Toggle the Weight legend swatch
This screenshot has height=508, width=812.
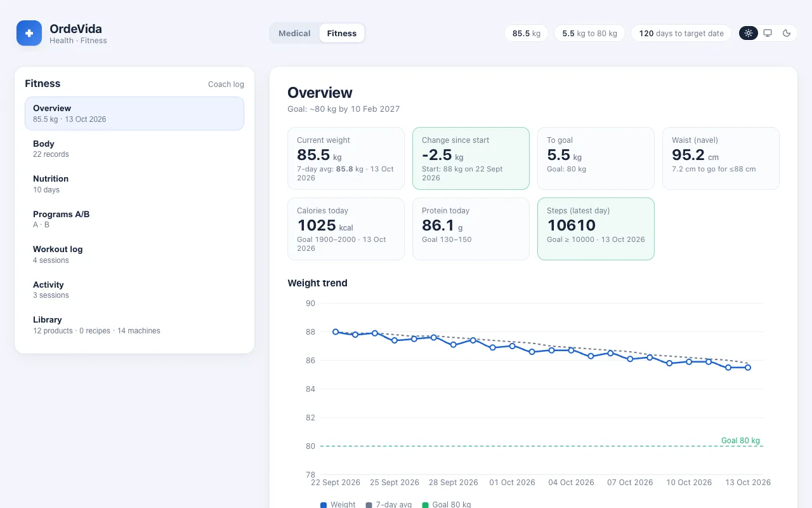point(324,505)
